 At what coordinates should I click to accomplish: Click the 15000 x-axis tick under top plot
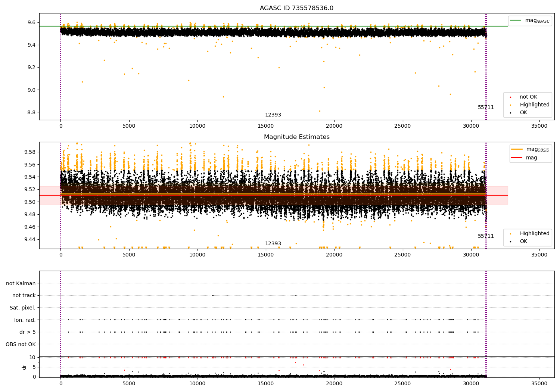(266, 126)
